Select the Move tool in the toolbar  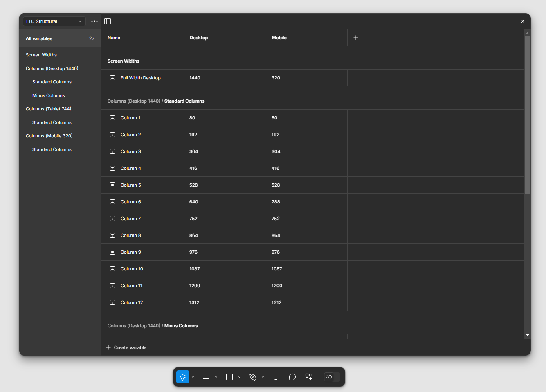tap(183, 377)
